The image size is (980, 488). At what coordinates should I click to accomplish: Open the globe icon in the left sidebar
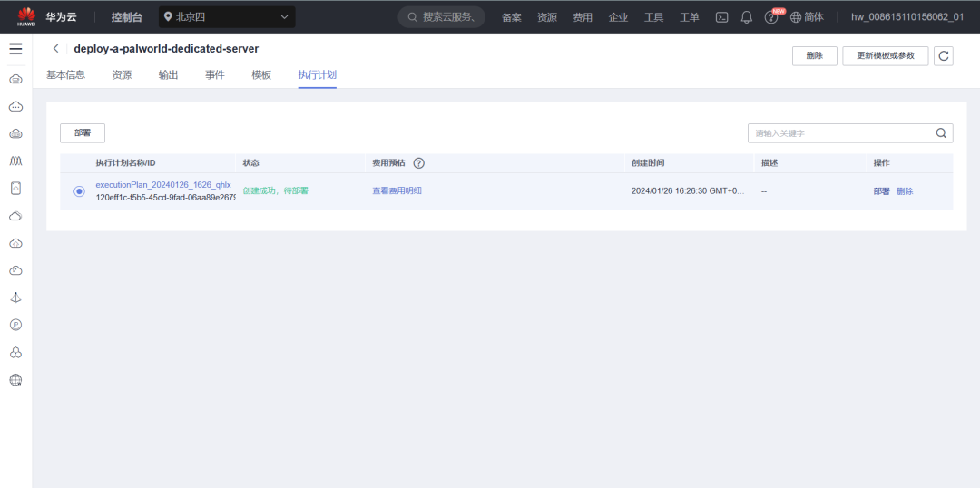point(16,379)
